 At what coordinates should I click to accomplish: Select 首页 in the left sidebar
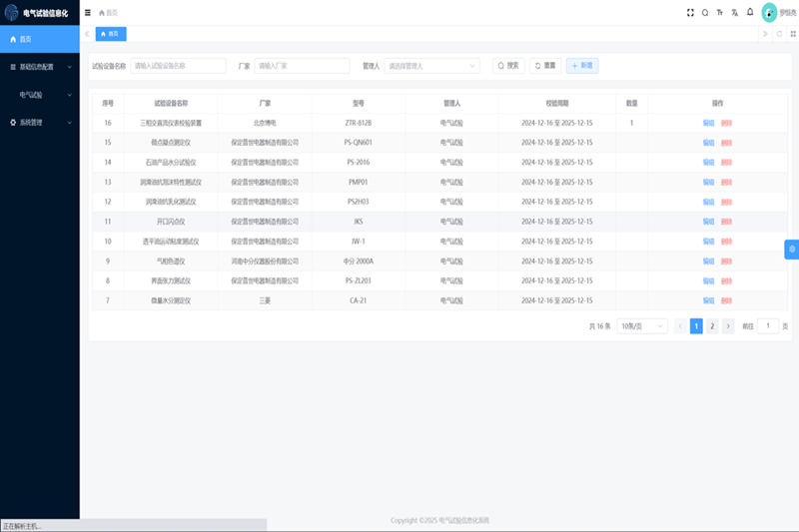(40, 39)
